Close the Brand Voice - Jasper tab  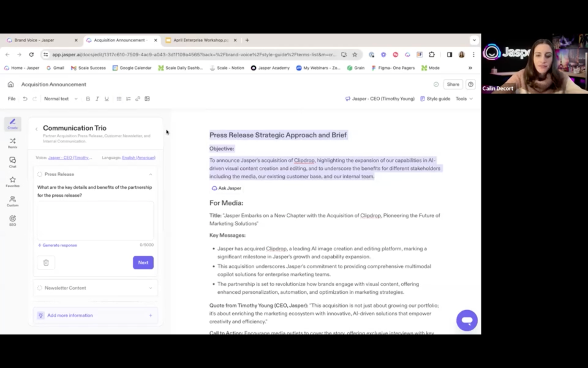coord(76,40)
